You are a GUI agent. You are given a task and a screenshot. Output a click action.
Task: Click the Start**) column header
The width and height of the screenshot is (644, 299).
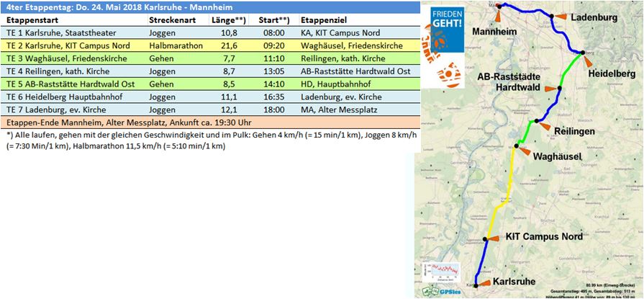274,20
